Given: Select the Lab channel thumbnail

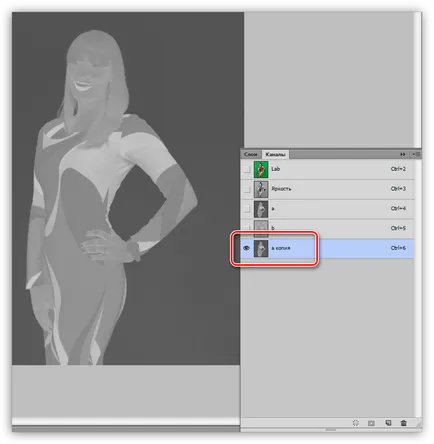Looking at the screenshot, I should coord(261,169).
